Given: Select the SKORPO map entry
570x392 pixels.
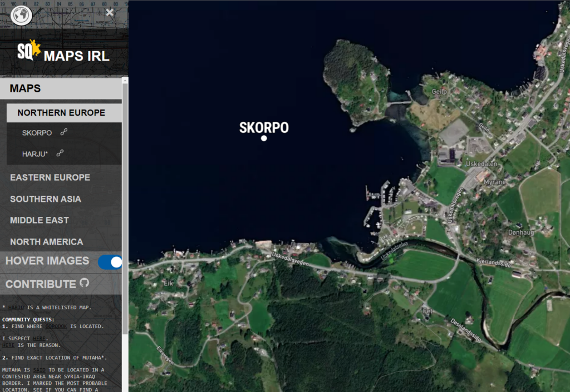Looking at the screenshot, I should click(x=37, y=133).
